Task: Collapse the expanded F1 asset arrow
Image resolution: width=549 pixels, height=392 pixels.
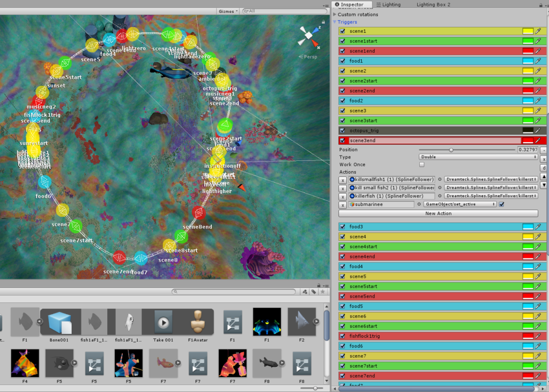Action: tap(40, 321)
